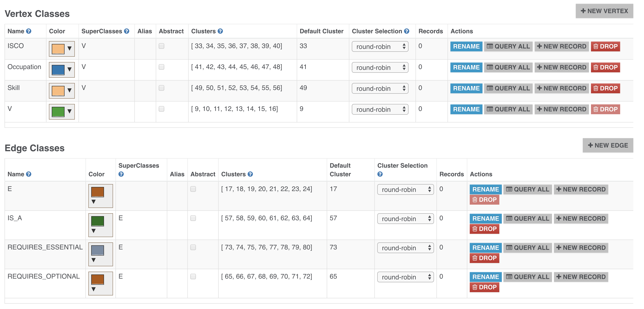Query all Occupation records
644x309 pixels.
click(x=508, y=68)
